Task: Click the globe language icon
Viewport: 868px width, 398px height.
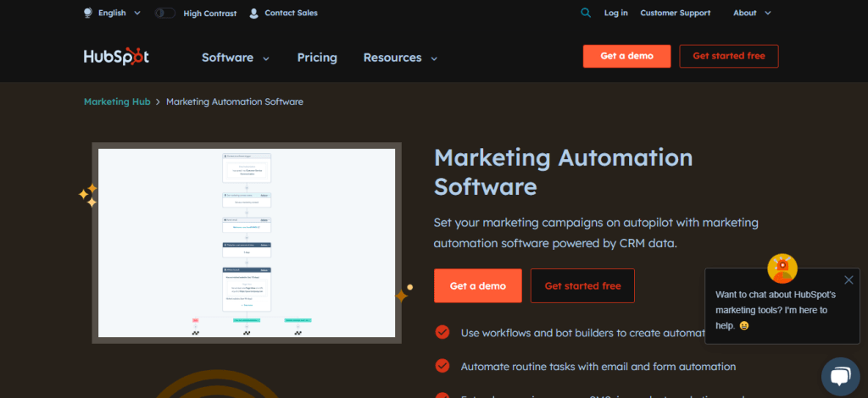Action: click(x=88, y=13)
